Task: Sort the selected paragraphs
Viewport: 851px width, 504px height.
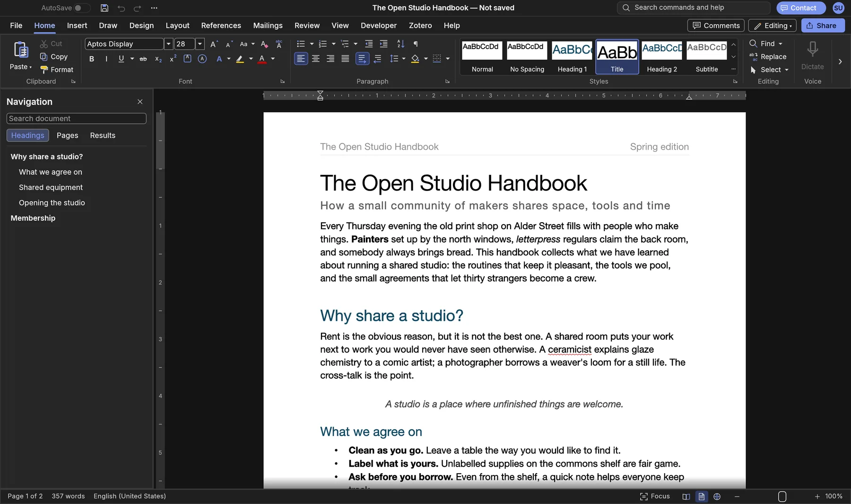Action: tap(401, 44)
